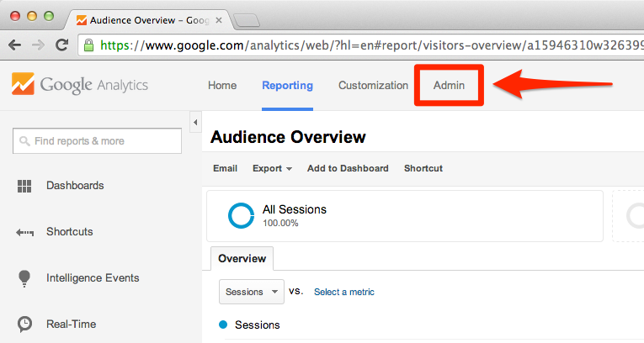Open the Dashboards grid icon
This screenshot has width=644, height=343.
(x=24, y=186)
